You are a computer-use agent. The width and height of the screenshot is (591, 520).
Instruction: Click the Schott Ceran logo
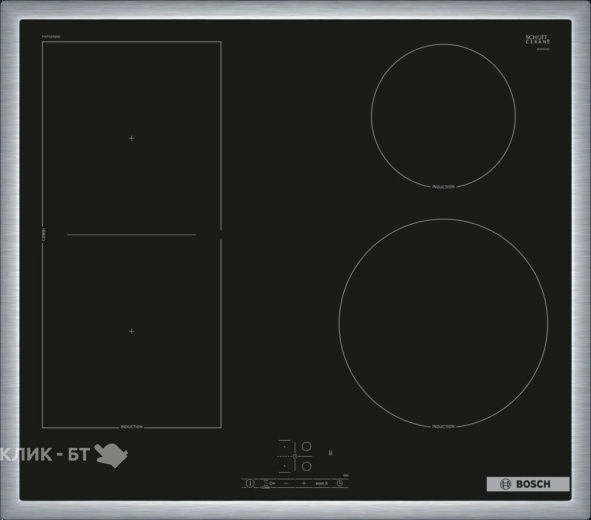click(538, 40)
